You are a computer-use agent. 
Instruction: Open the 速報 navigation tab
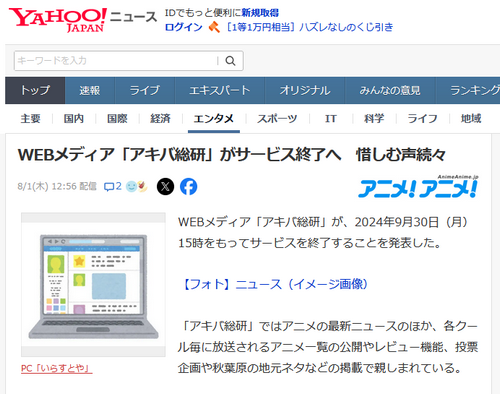point(90,90)
